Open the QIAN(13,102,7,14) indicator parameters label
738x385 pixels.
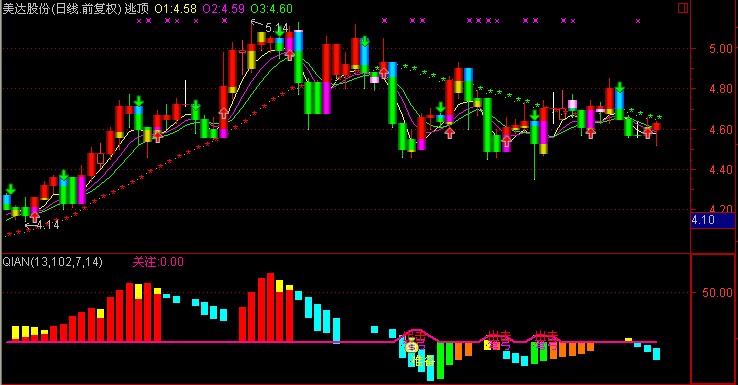coord(52,262)
